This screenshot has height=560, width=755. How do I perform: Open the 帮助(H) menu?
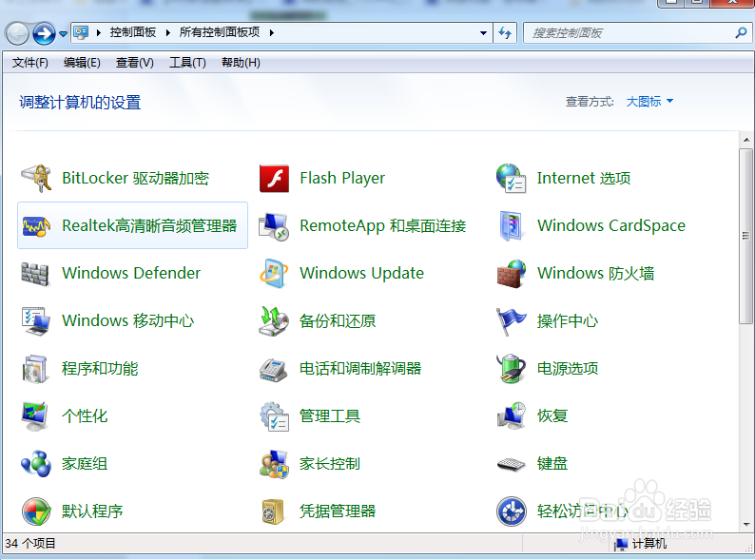pos(241,63)
